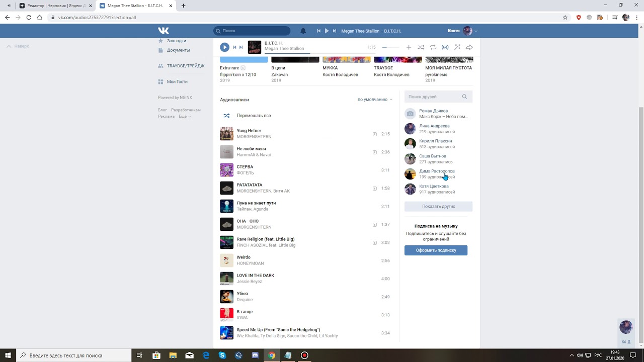Add current track with the plus icon
644x362 pixels.
pyautogui.click(x=409, y=47)
